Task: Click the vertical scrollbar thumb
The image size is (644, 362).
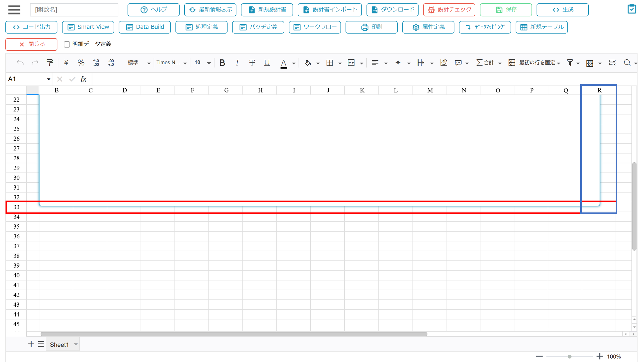Action: (634, 206)
